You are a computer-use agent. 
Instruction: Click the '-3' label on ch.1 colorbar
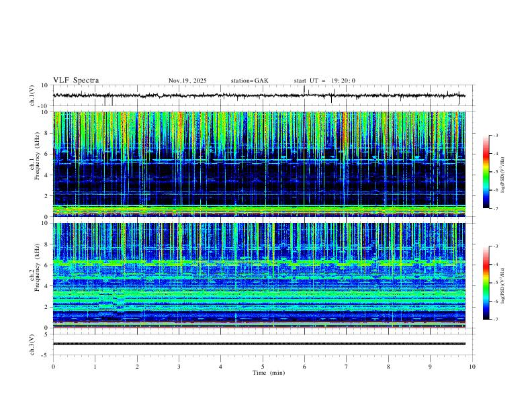(x=495, y=135)
